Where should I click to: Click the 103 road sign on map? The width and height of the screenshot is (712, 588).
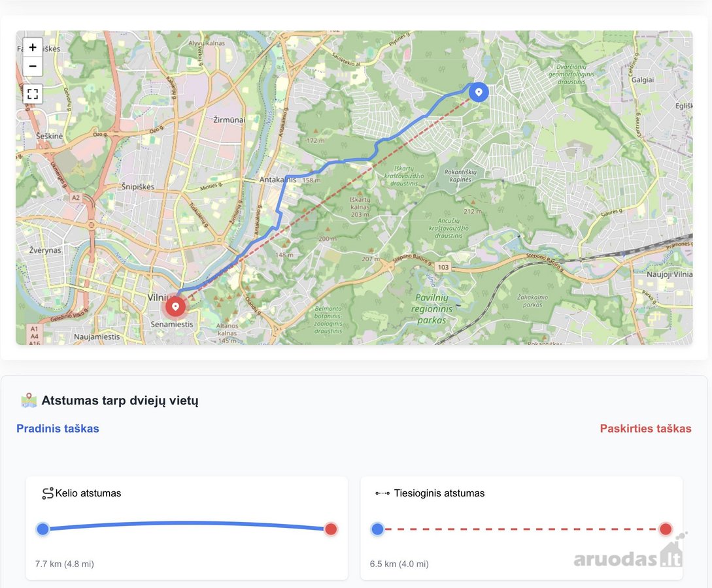point(443,267)
